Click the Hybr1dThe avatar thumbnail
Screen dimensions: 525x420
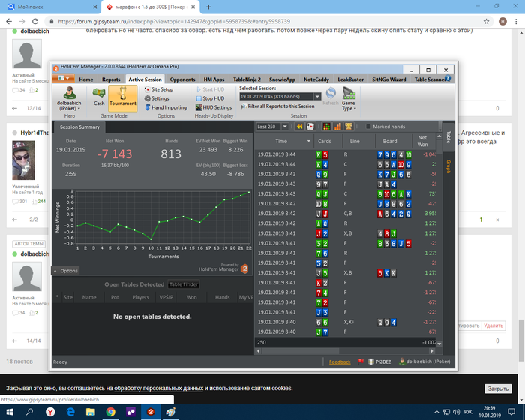point(23,160)
